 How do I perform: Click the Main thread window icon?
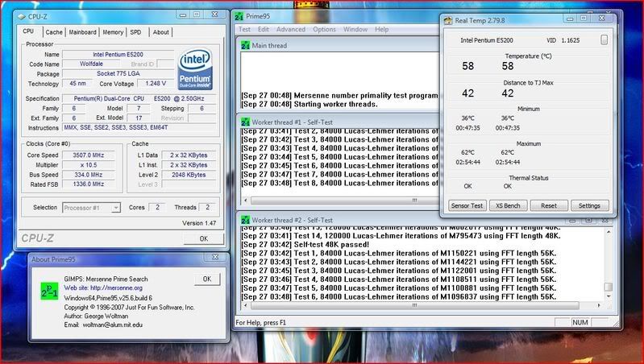click(x=246, y=46)
